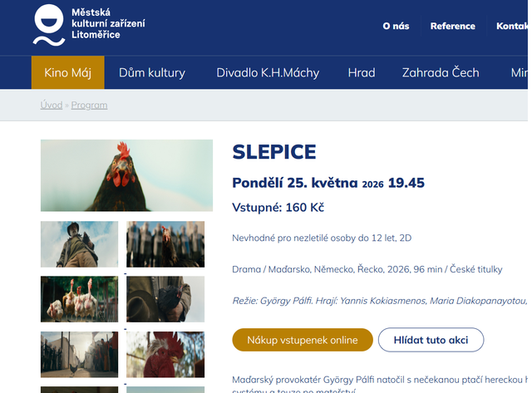Open the large hen close-up poster image

[126, 175]
